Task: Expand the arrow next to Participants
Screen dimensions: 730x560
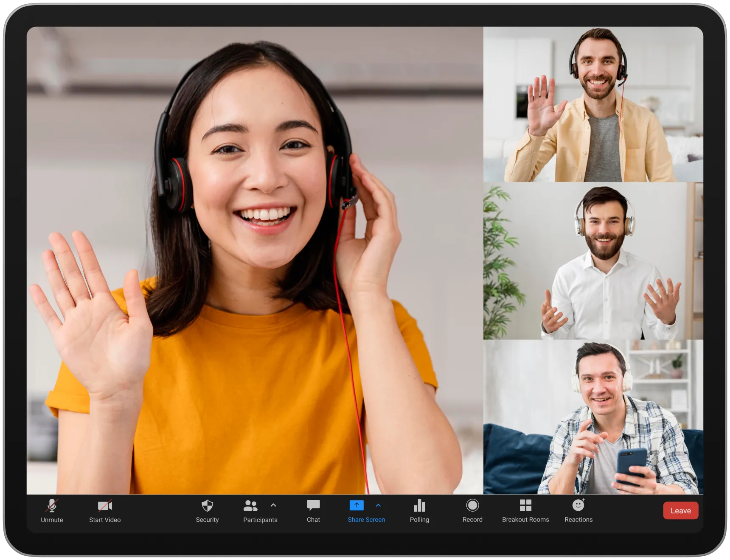Action: [273, 505]
